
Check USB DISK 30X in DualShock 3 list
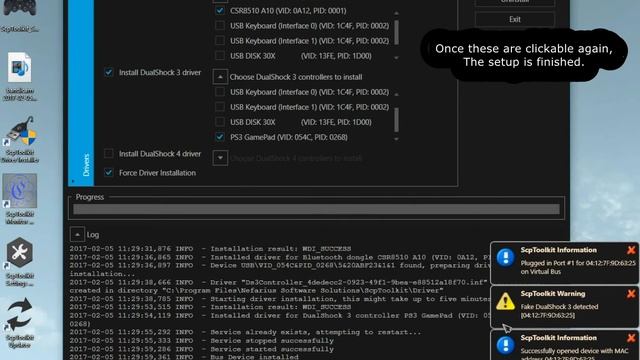(x=220, y=122)
